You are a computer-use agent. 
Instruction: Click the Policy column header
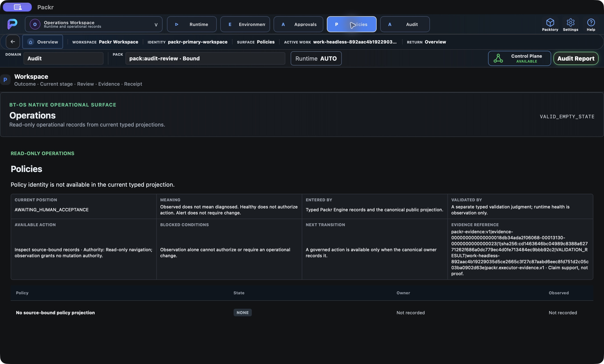22,293
